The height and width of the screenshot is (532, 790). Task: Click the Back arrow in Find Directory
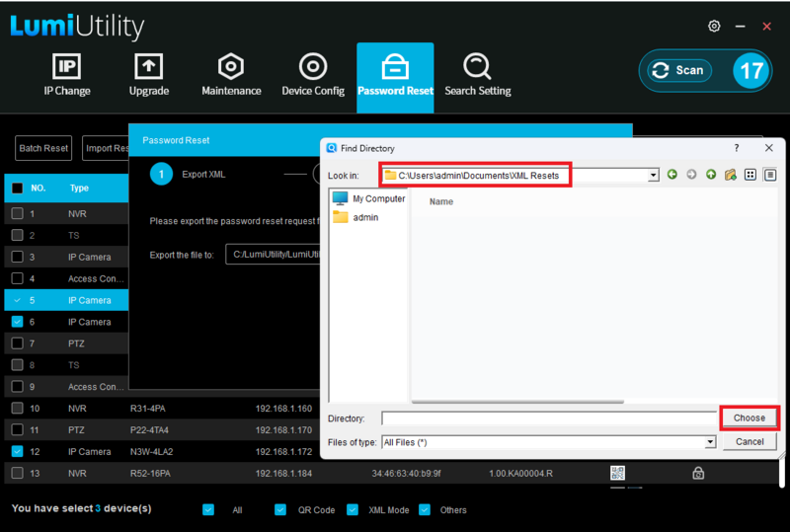tap(672, 175)
